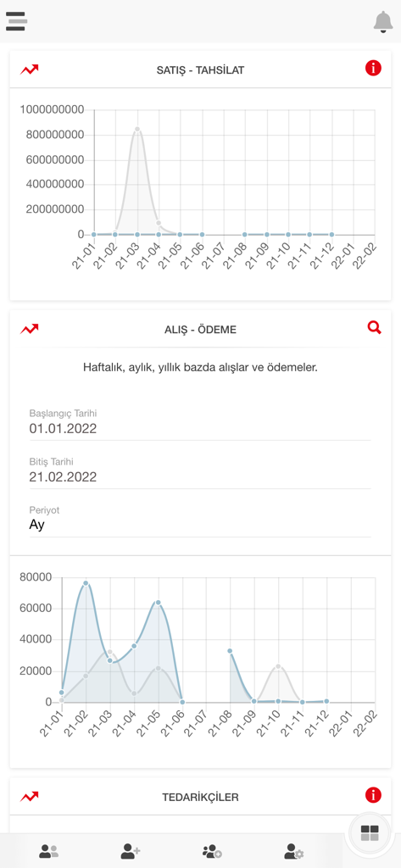Open notifications bell
Image resolution: width=401 pixels, height=868 pixels.
(x=383, y=22)
